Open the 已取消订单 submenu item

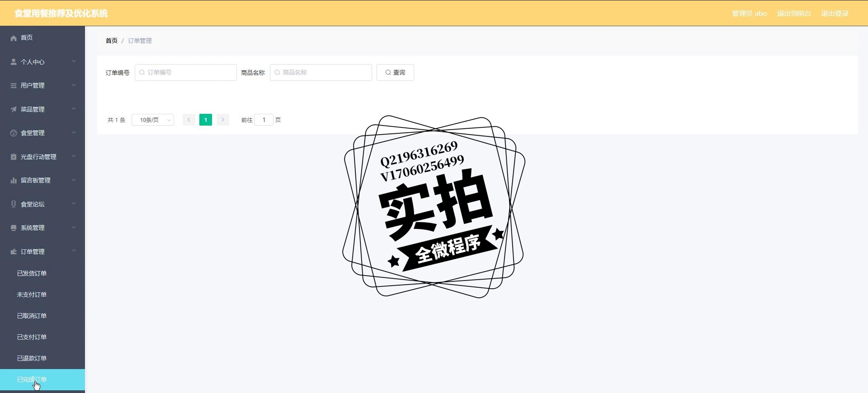click(x=42, y=316)
